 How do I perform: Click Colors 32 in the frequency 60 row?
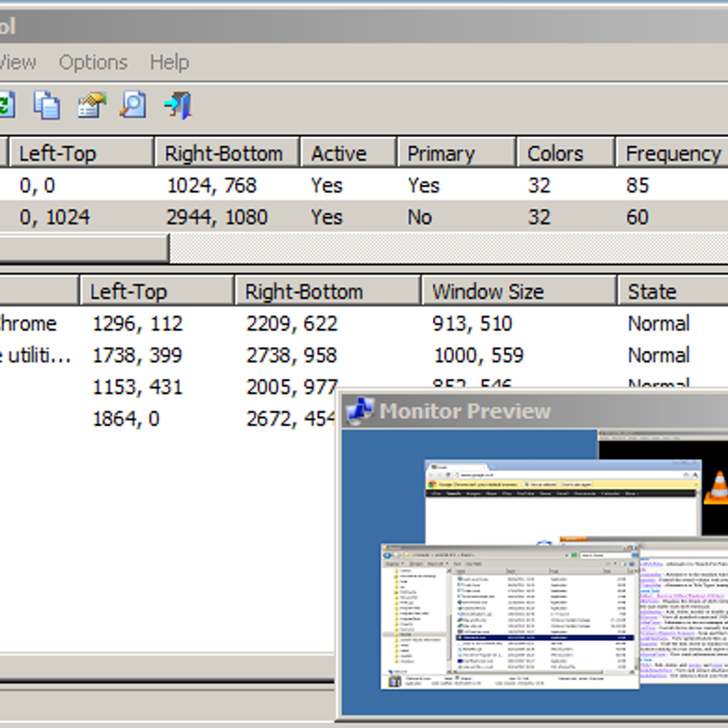coord(539,217)
